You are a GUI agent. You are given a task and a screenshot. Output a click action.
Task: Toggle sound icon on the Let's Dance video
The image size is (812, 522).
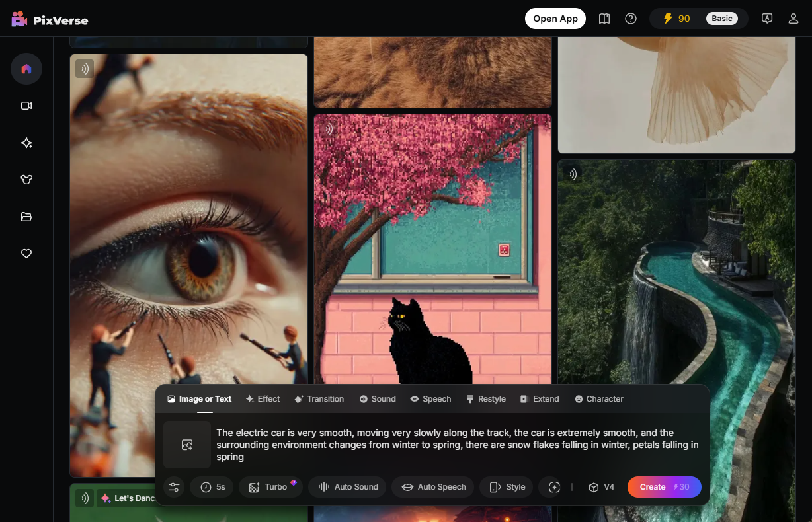point(85,498)
